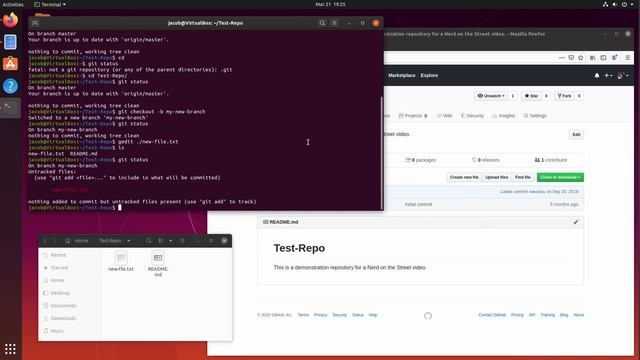Go back in the Files window
Viewport: 640px width, 360px height.
coord(45,241)
